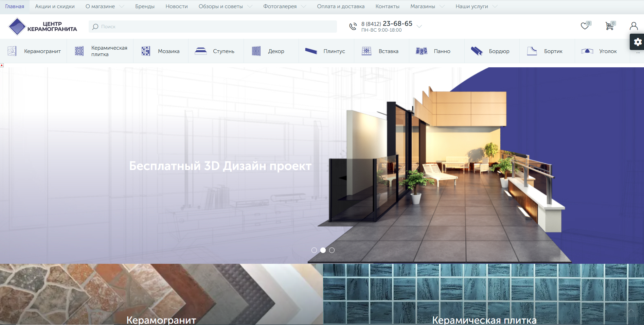This screenshot has width=644, height=325.
Task: Open the Оплата и доставка link
Action: (x=341, y=6)
